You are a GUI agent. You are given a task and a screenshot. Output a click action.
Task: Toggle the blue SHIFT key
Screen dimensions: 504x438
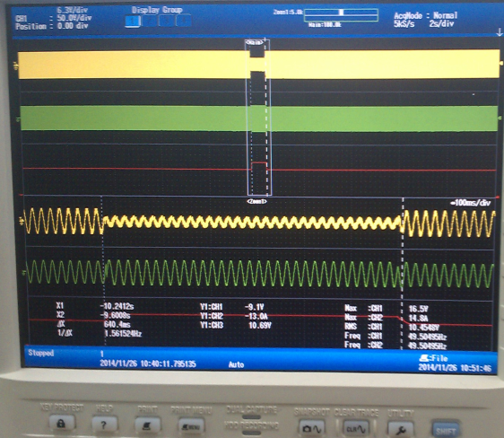coord(446,429)
